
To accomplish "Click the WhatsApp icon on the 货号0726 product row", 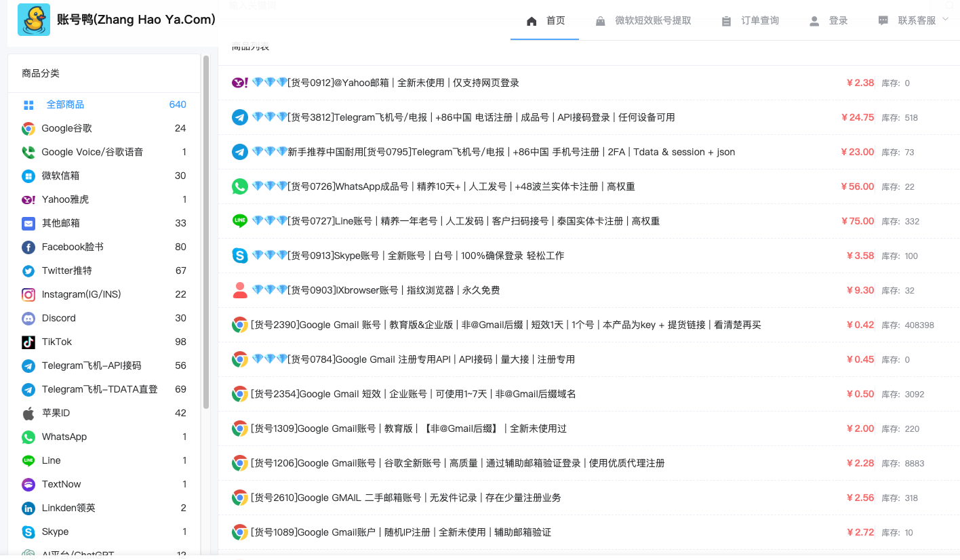I will point(240,186).
